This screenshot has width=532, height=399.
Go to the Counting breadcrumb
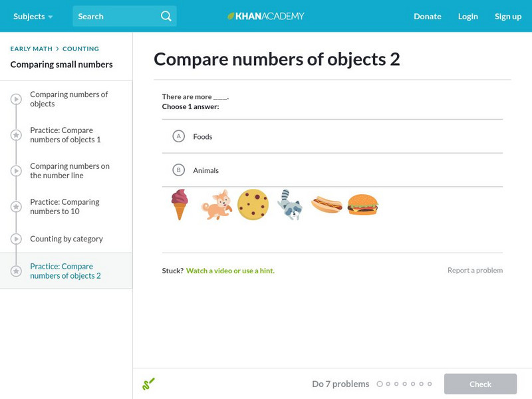(80, 49)
